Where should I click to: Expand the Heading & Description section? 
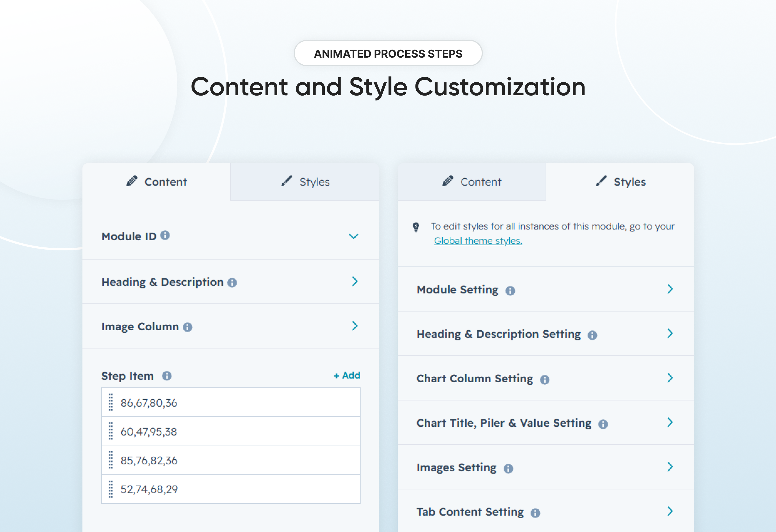click(355, 282)
